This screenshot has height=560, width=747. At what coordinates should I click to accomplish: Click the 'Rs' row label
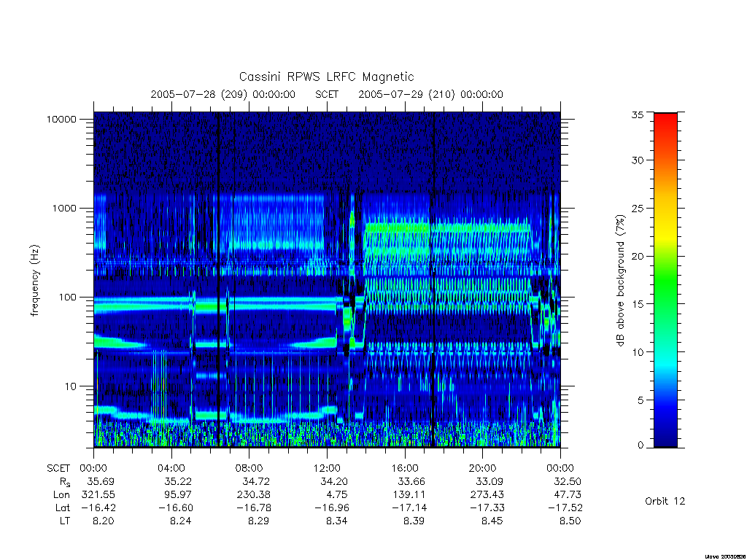pos(65,483)
